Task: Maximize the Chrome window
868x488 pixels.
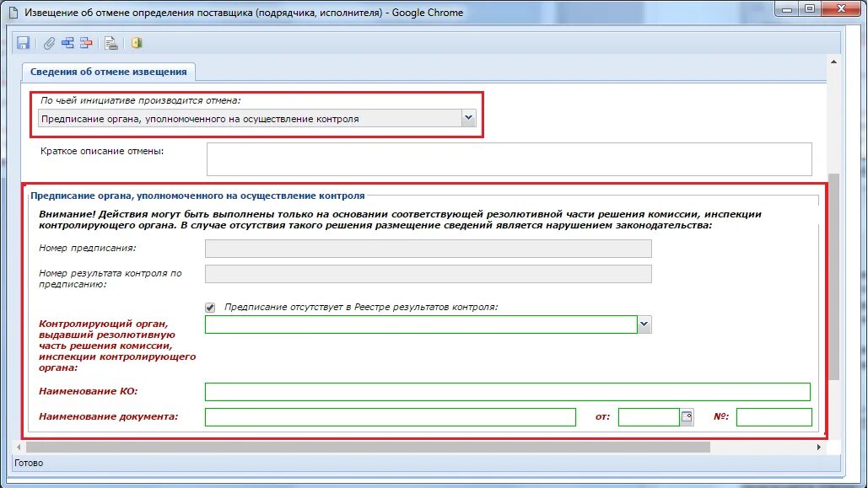Action: [809, 9]
